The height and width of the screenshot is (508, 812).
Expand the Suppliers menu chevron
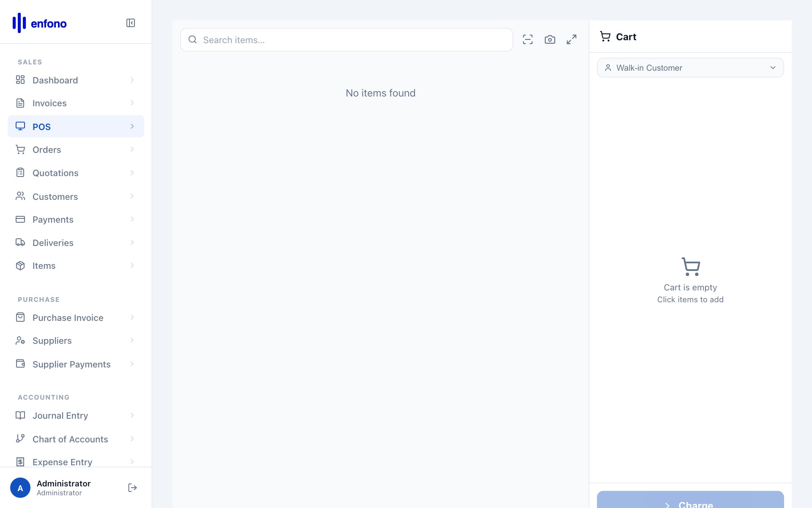coord(132,340)
